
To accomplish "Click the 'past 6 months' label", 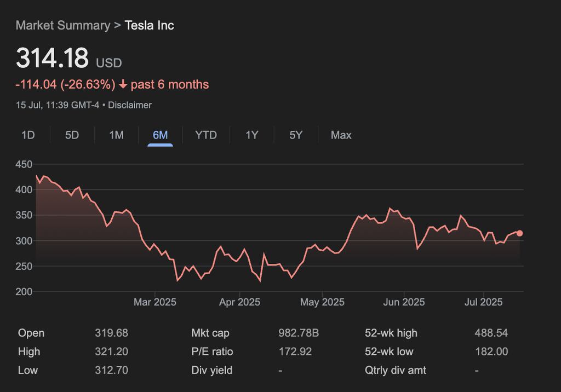I will (170, 84).
